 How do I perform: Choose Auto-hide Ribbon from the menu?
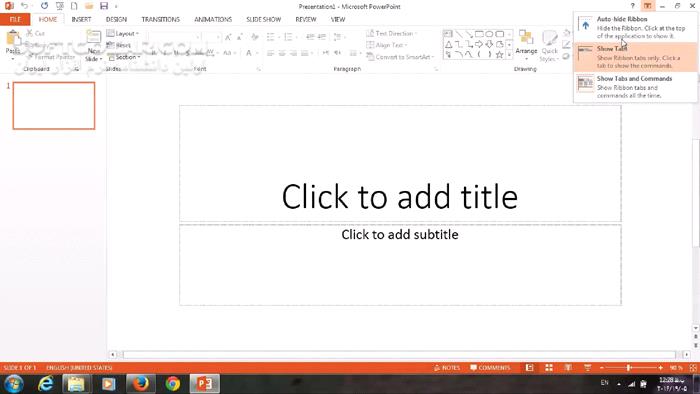636,27
